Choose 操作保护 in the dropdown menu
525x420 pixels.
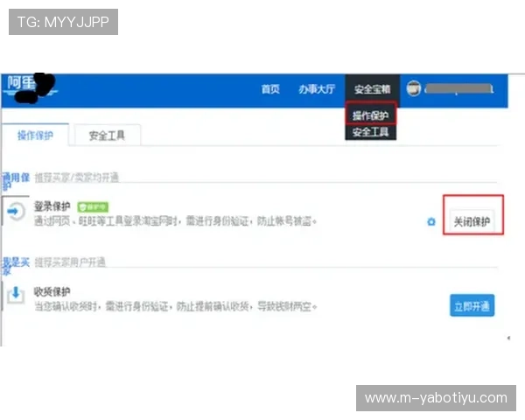[371, 115]
